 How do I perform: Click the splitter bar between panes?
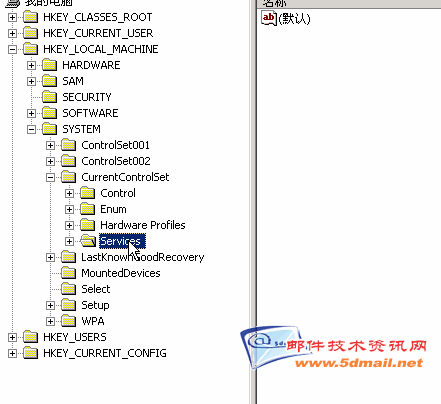click(253, 202)
